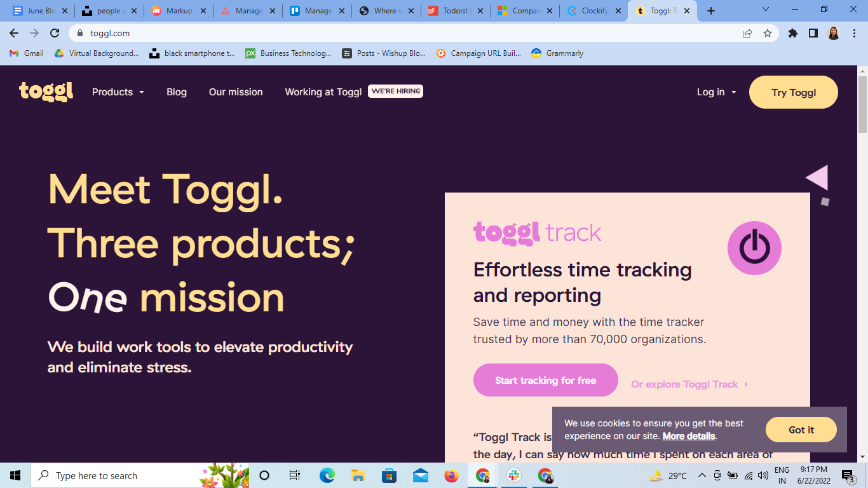Click the Windows taskbar search box
This screenshot has width=868, height=488.
pyautogui.click(x=140, y=475)
